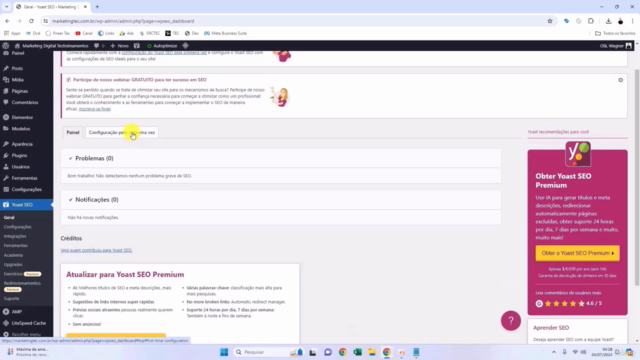This screenshot has width=640, height=360.
Task: Open Suporte under Yoast SEO submenu
Action: [11, 298]
